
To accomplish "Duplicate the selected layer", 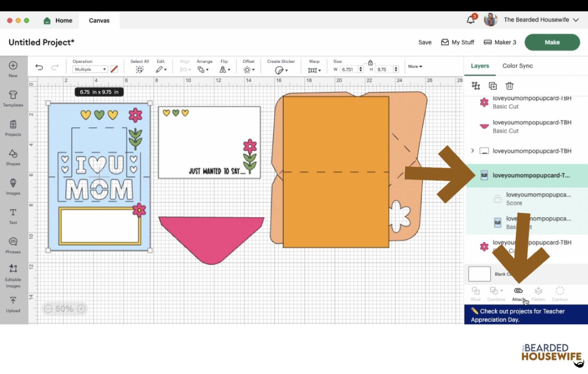I will click(x=493, y=86).
